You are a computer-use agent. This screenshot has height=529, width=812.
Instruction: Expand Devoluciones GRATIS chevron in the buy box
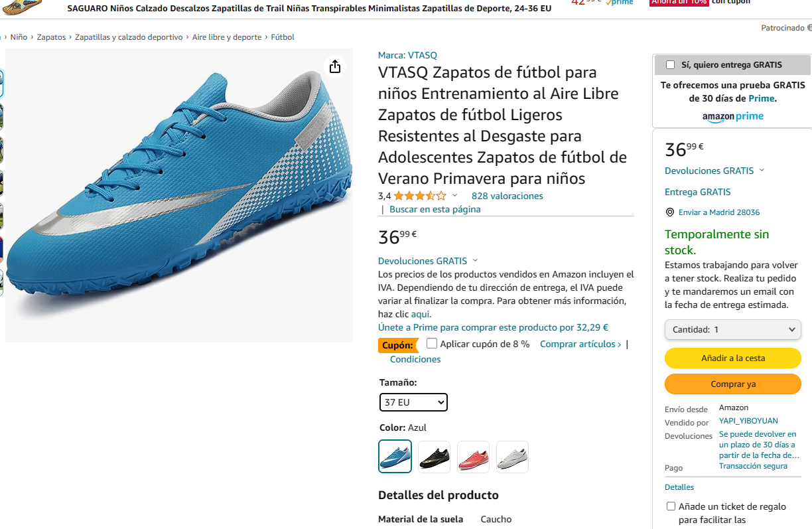[x=762, y=171]
